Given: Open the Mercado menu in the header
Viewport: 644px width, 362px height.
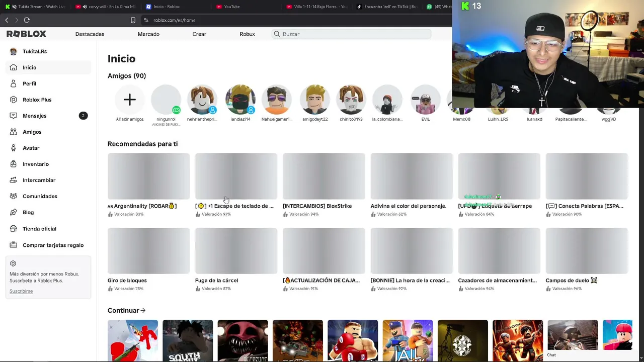Looking at the screenshot, I should 148,34.
